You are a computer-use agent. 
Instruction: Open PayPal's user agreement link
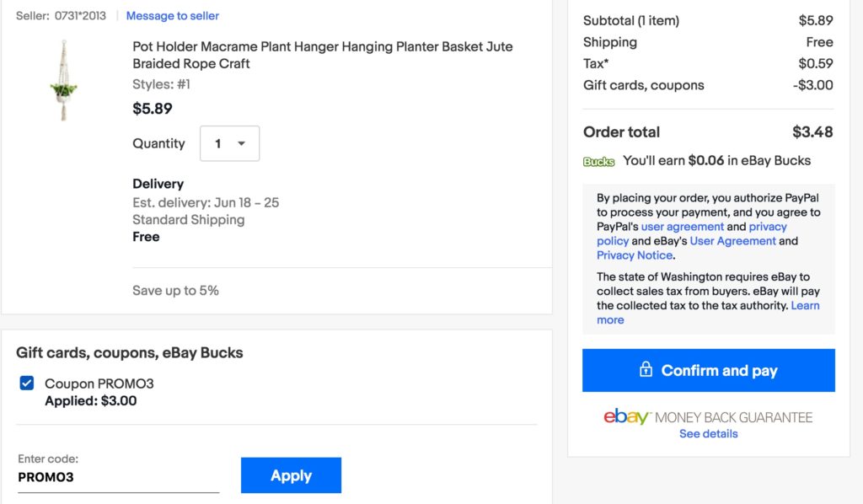point(683,227)
